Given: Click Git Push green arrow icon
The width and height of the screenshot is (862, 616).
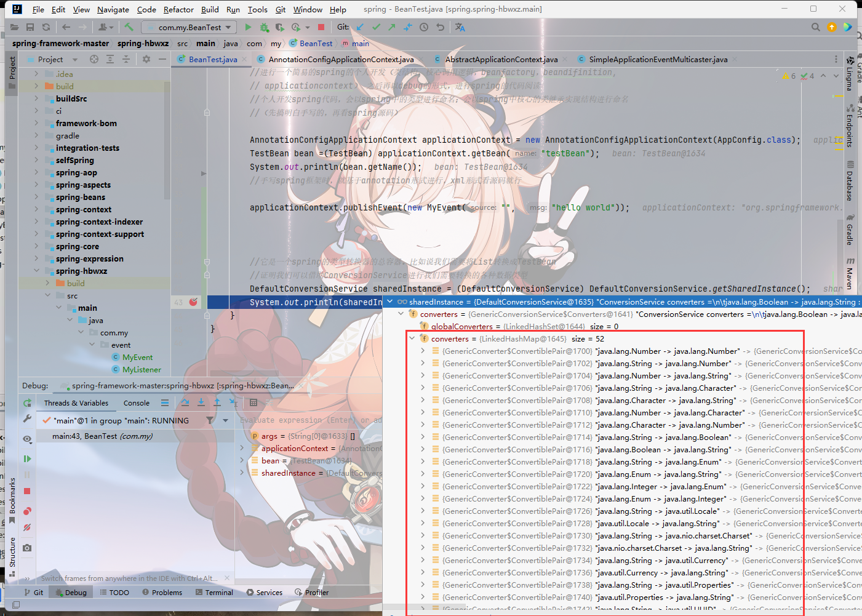Looking at the screenshot, I should pos(392,27).
